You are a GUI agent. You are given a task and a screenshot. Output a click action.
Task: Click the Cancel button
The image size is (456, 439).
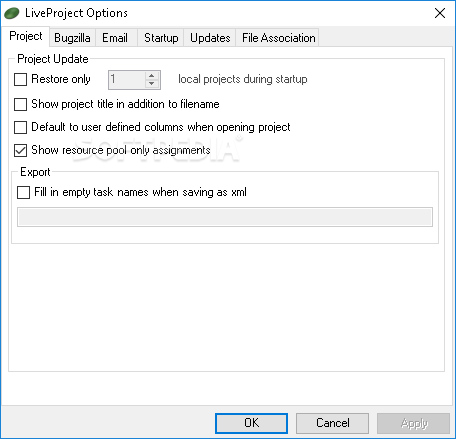coord(332,423)
